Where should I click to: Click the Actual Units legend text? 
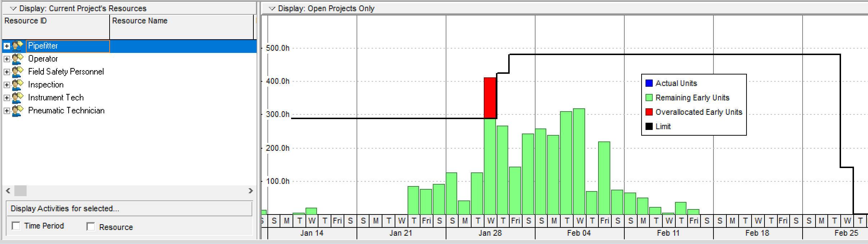tap(676, 83)
